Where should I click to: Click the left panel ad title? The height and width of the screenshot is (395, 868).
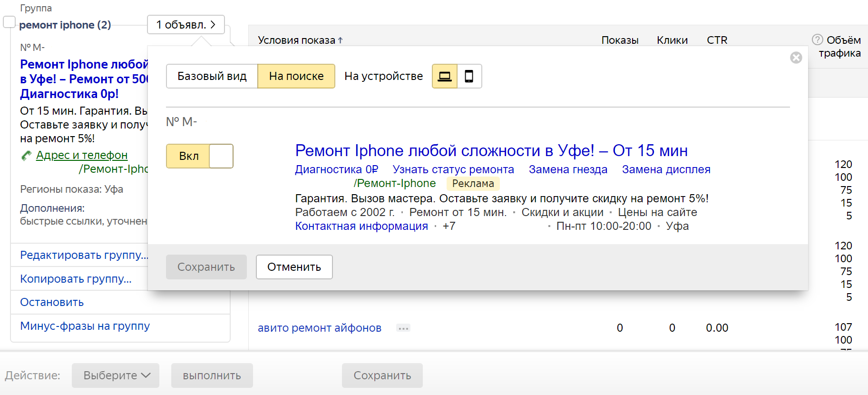[84, 79]
